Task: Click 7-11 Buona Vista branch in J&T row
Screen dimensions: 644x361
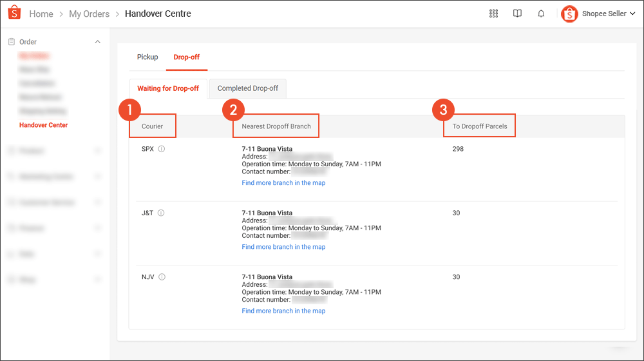Action: [x=267, y=213]
